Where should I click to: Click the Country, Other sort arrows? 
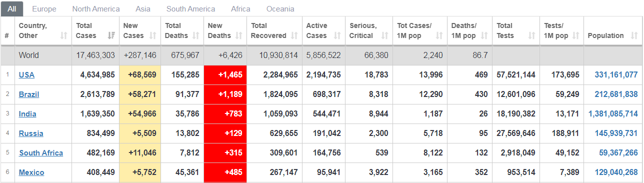click(x=63, y=35)
